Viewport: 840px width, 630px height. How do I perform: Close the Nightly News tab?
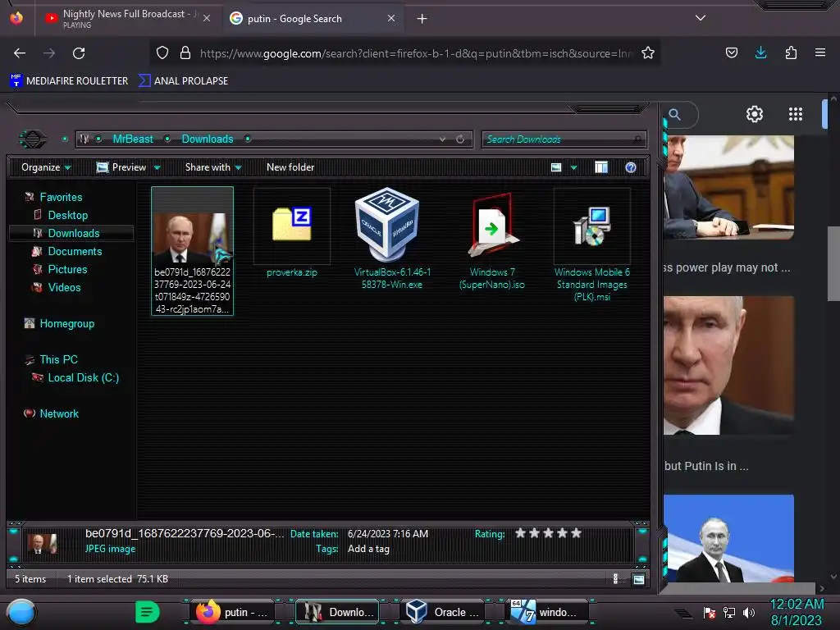tap(207, 18)
